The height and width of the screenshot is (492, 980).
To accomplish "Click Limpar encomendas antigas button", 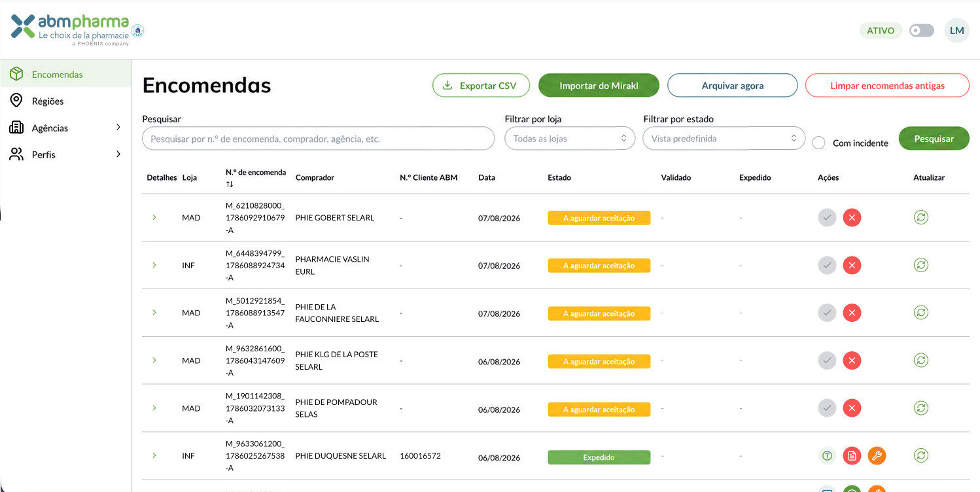I will tap(887, 86).
